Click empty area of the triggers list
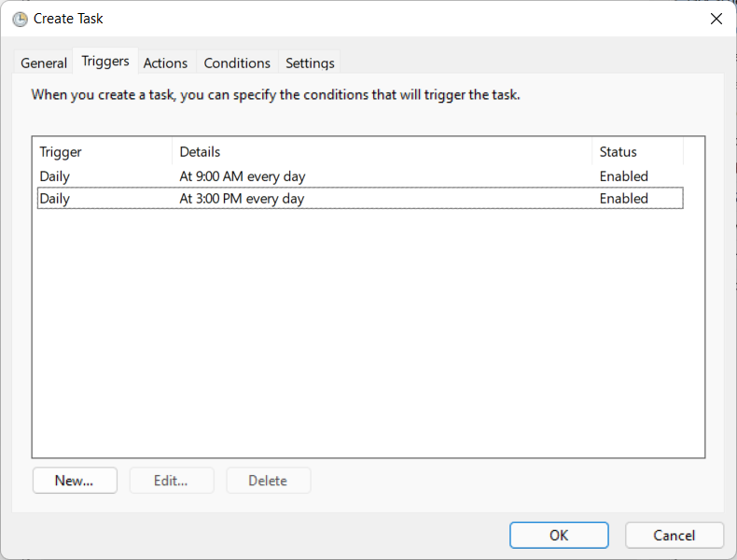Image resolution: width=737 pixels, height=560 pixels. (x=368, y=329)
